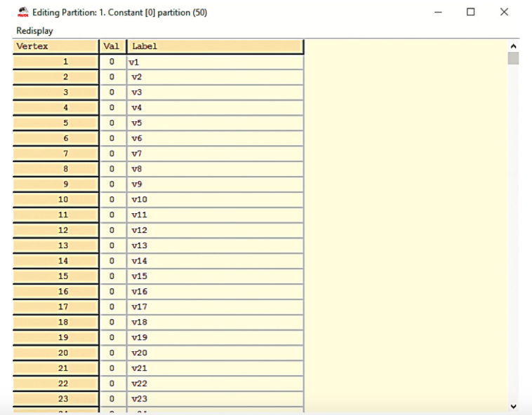Click the Vertex column header

pos(55,46)
